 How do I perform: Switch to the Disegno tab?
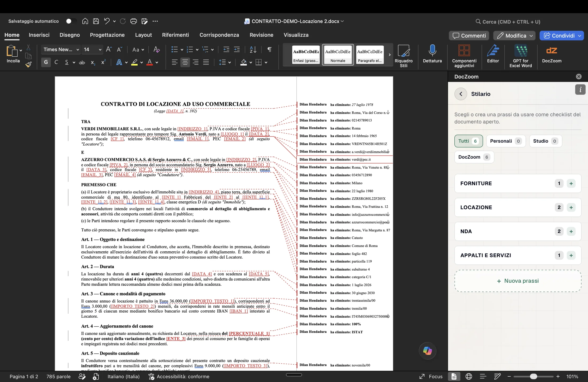pyautogui.click(x=69, y=35)
